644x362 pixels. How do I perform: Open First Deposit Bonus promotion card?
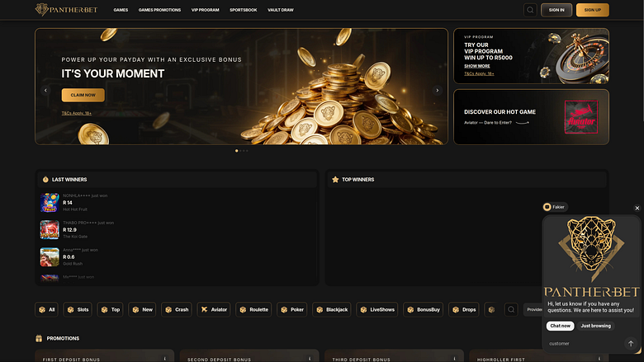[x=104, y=356]
